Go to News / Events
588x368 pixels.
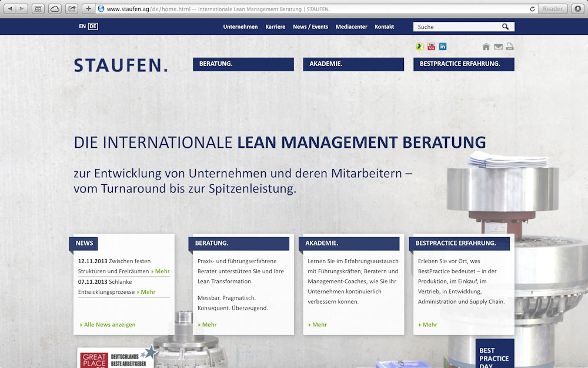310,26
